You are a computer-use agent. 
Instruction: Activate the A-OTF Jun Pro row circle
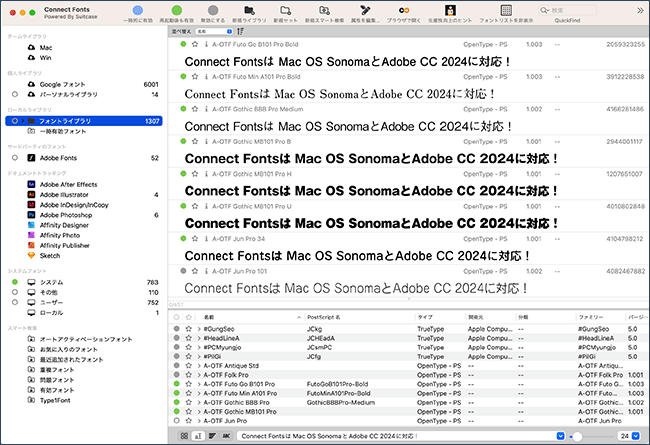pos(177,421)
